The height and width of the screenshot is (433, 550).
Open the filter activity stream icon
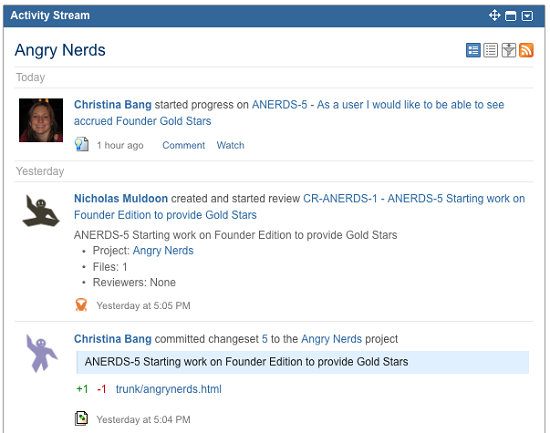pyautogui.click(x=509, y=50)
